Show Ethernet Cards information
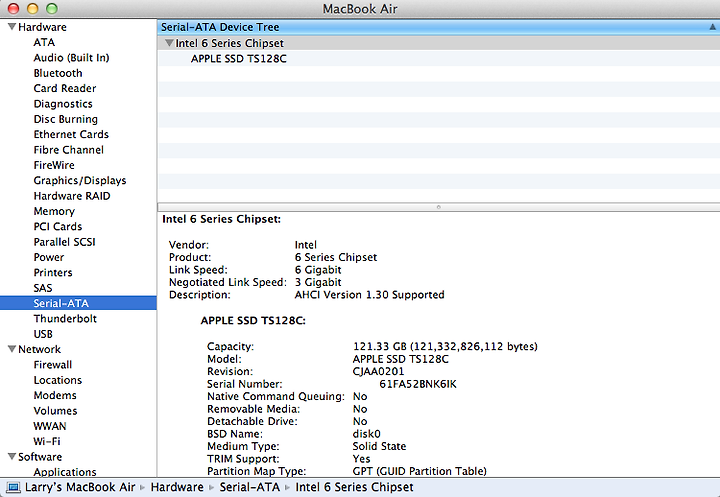The image size is (720, 497). (71, 135)
